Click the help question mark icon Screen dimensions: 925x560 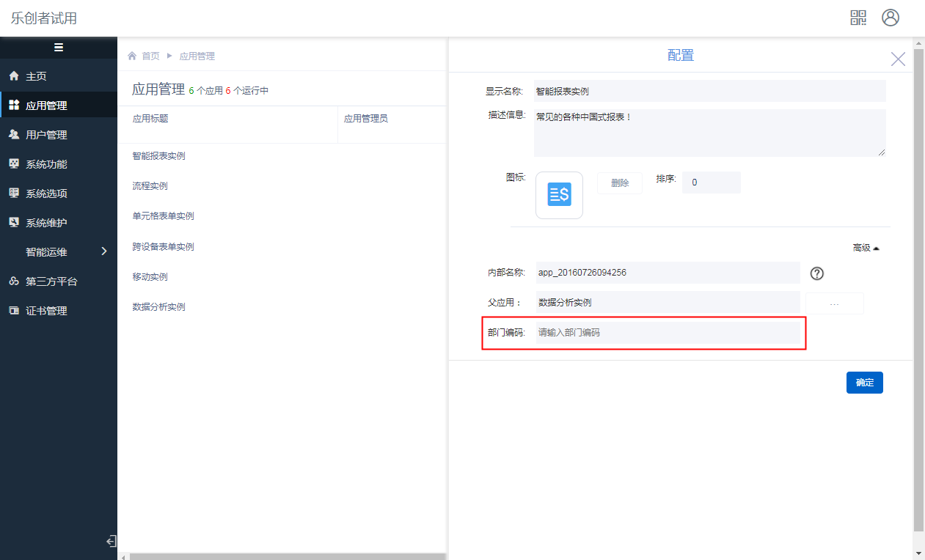click(816, 273)
